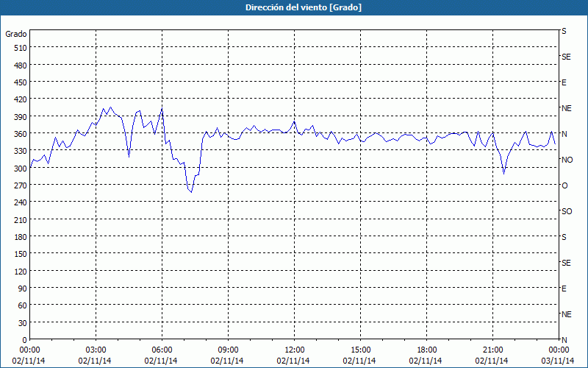
Task: Select the E compass label at 90 gridline
Action: 564,289
